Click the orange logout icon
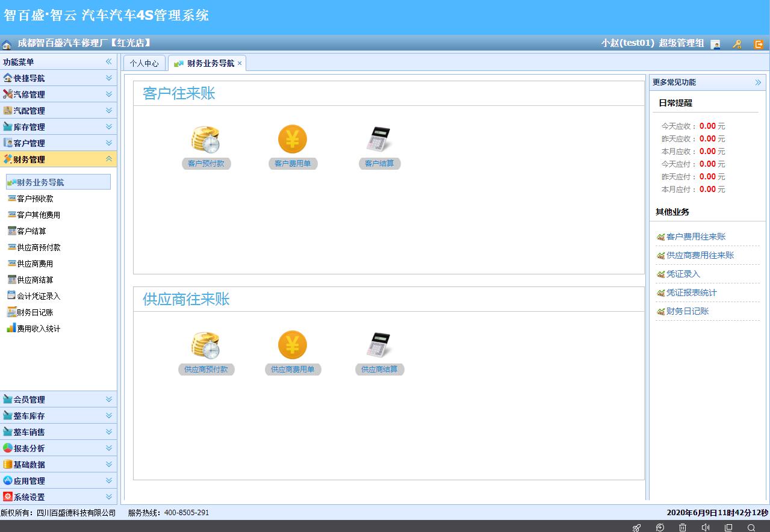Image resolution: width=770 pixels, height=532 pixels. tap(759, 43)
